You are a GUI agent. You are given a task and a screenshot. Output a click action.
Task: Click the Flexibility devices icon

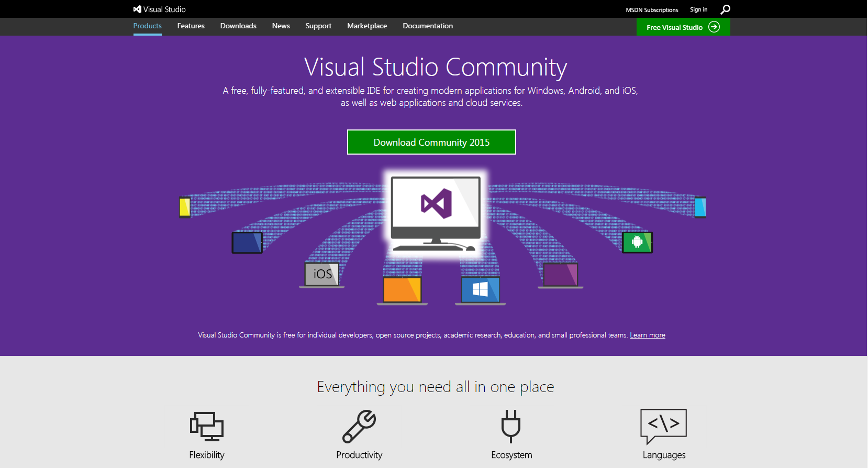[207, 427]
